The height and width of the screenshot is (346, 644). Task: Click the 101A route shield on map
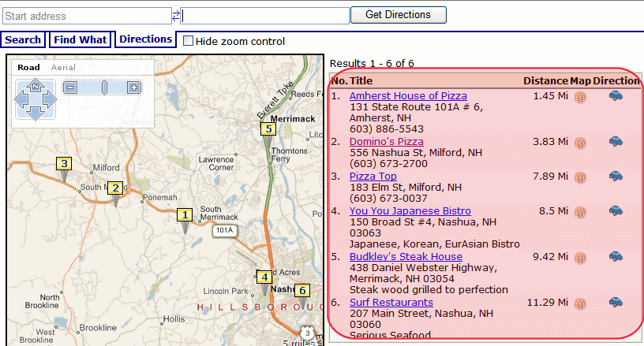(225, 230)
